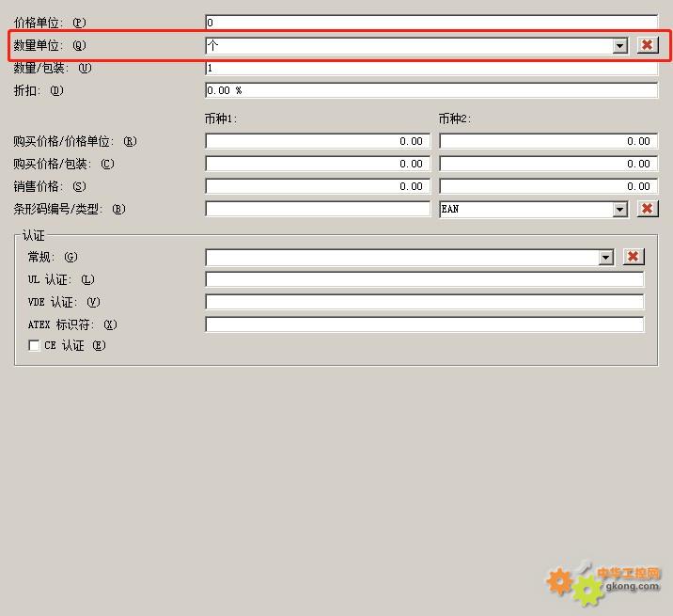Clear the 条形码 type EAN with red X
The width and height of the screenshot is (673, 616).
coord(648,209)
